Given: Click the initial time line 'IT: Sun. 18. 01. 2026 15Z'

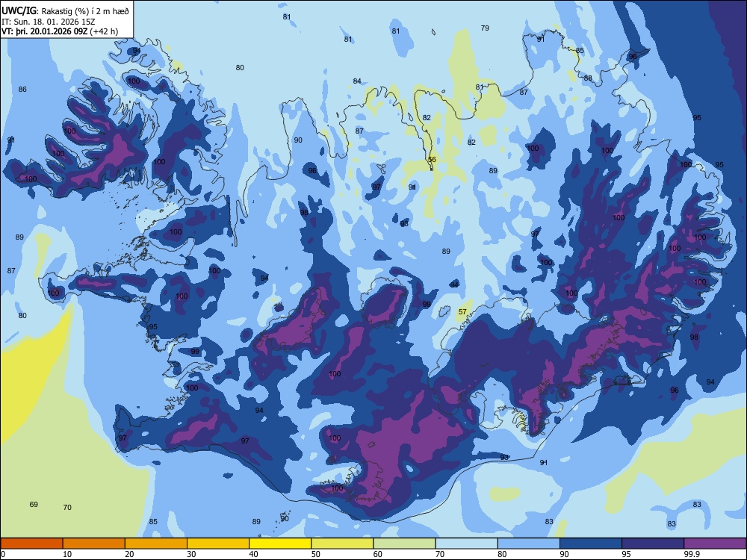Looking at the screenshot, I should click(x=48, y=22).
